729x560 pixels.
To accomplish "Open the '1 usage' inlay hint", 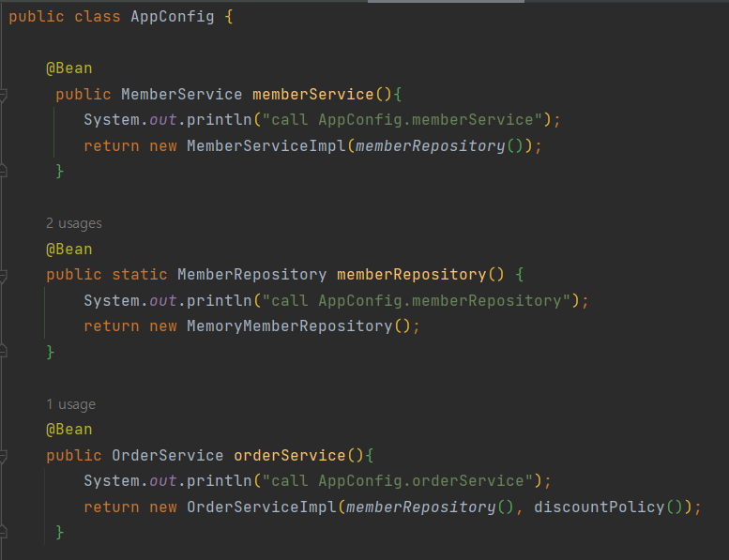I will click(x=70, y=404).
